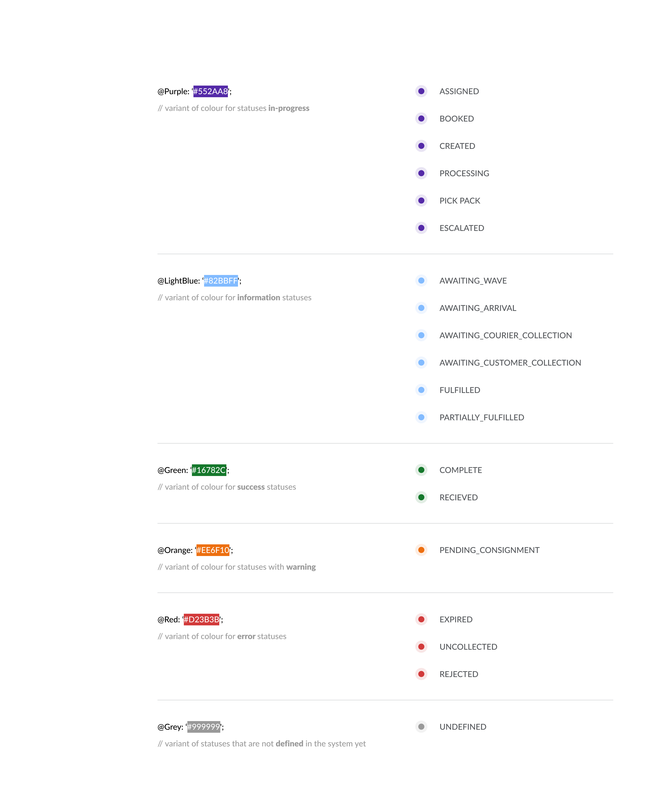Click the light blue AWAITING_WAVE dot
The image size is (672, 794).
(x=421, y=281)
